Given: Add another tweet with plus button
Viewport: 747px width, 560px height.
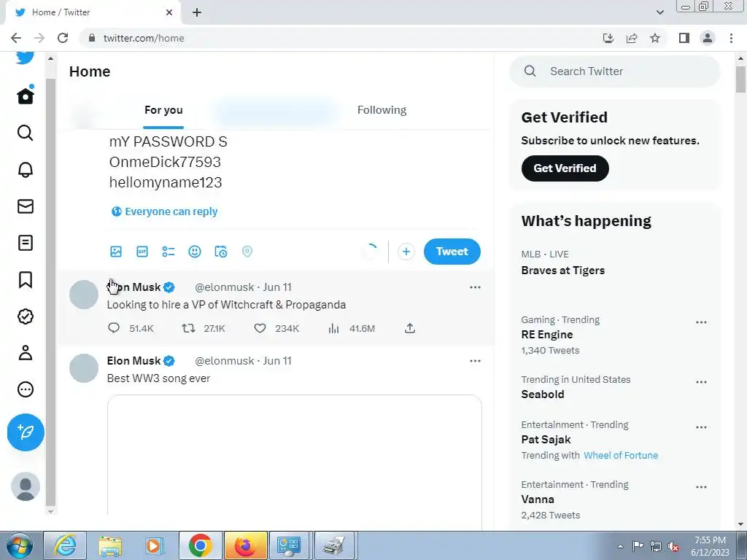Looking at the screenshot, I should pyautogui.click(x=406, y=252).
